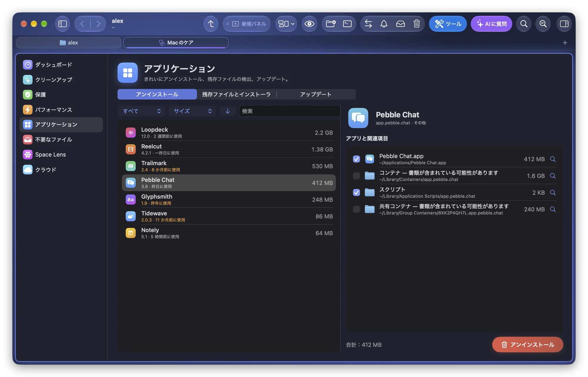Open クリーンアップ in the sidebar
The width and height of the screenshot is (588, 377).
tap(61, 80)
